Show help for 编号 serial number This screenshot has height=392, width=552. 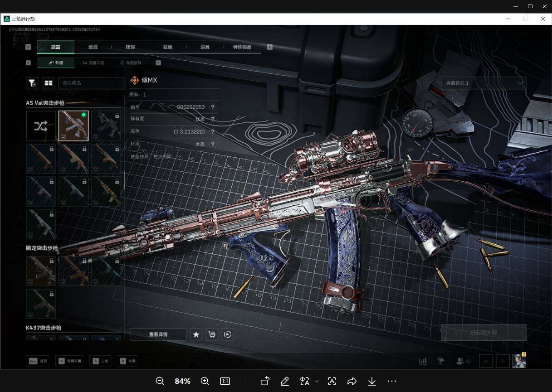212,107
